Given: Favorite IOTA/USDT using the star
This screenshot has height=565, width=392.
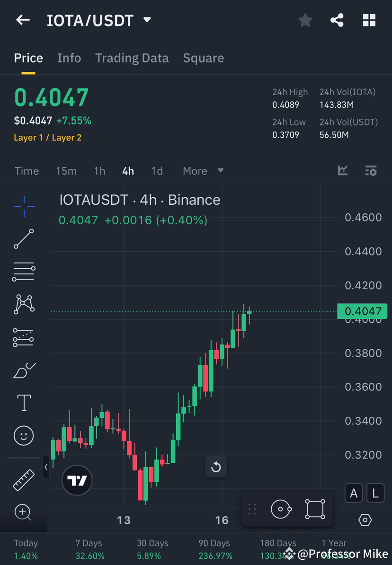Looking at the screenshot, I should coord(305,20).
